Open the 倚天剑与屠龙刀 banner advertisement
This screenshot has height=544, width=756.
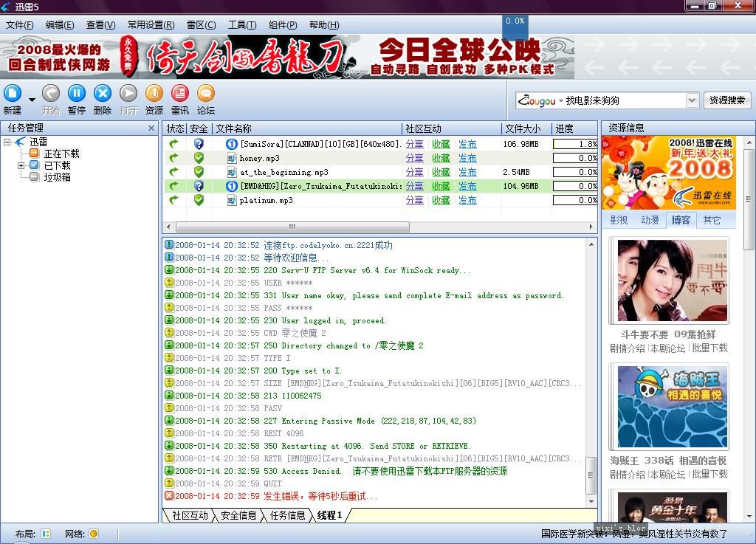tap(287, 57)
